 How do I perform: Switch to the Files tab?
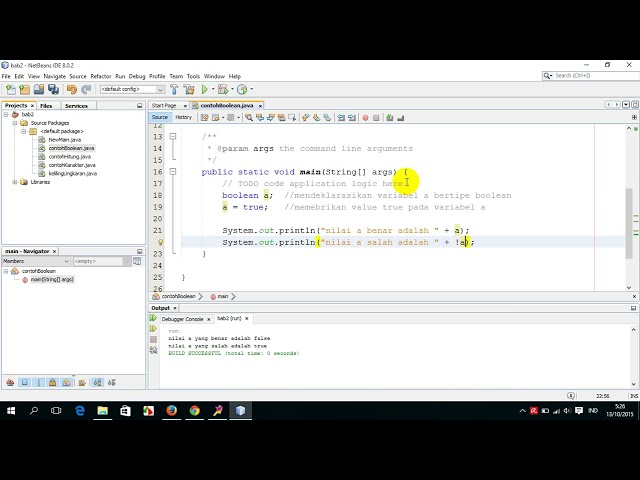click(46, 106)
